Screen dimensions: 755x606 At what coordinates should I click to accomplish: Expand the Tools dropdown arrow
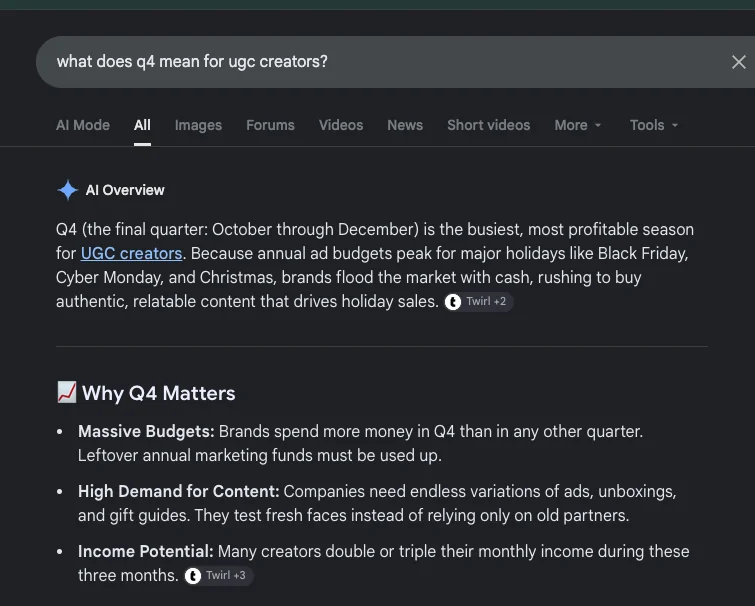click(675, 125)
